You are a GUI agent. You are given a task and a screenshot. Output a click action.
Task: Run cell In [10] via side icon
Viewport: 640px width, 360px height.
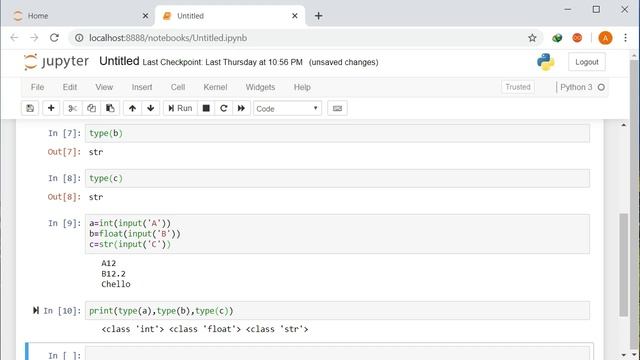point(36,311)
